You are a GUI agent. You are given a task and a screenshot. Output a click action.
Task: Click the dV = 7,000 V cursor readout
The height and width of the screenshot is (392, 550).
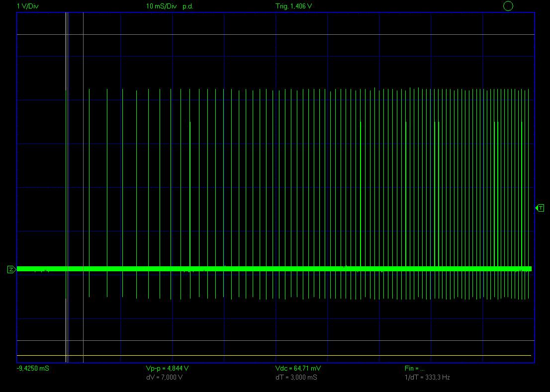164,377
